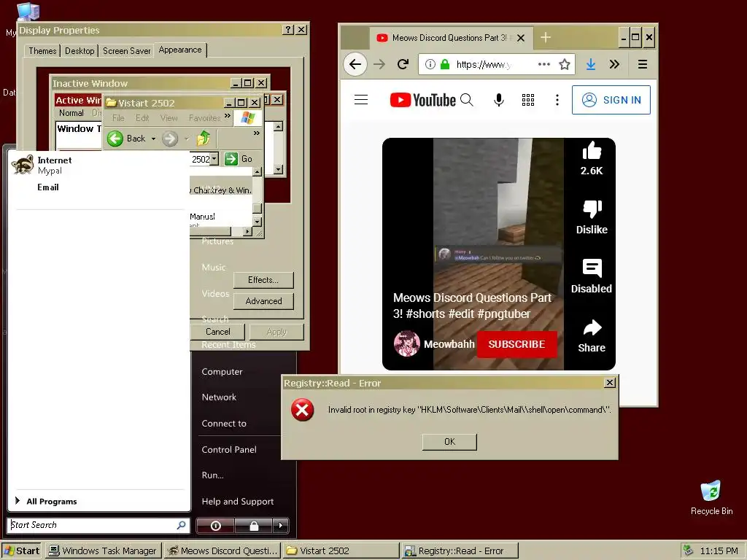Select the Appearance tab

[x=180, y=50]
